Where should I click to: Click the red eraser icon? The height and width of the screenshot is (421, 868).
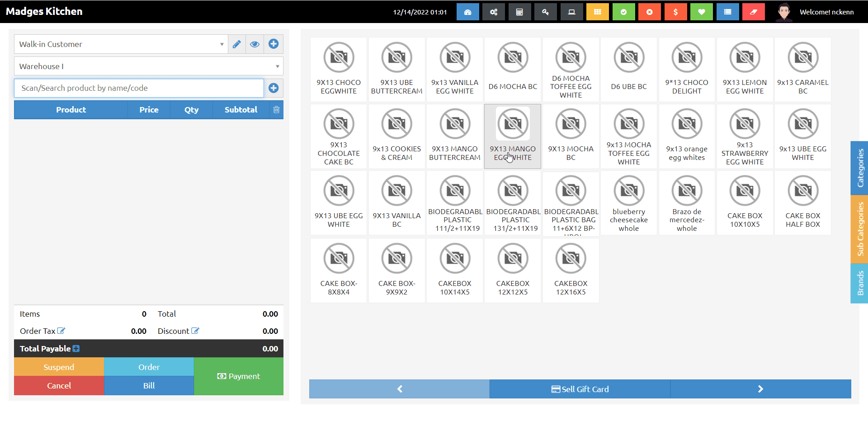pyautogui.click(x=754, y=12)
